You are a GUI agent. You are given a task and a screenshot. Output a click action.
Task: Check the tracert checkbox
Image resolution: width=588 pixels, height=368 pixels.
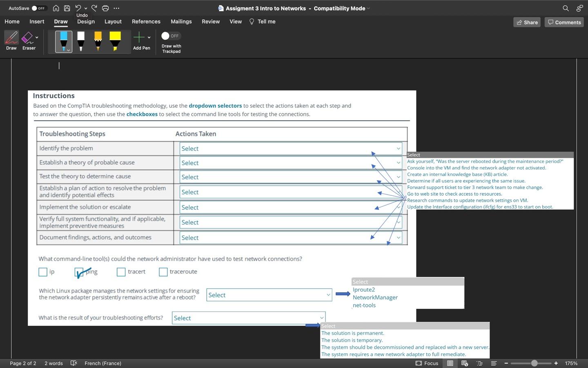[x=121, y=272]
